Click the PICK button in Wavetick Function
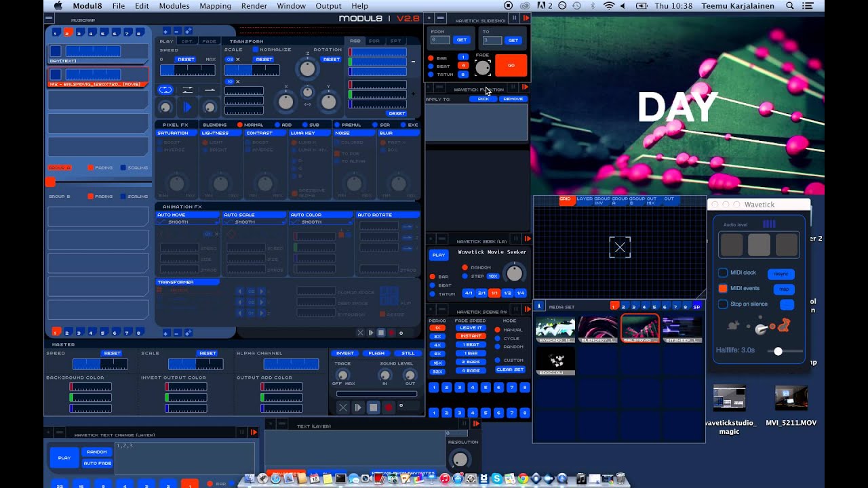The width and height of the screenshot is (868, 488). (483, 99)
